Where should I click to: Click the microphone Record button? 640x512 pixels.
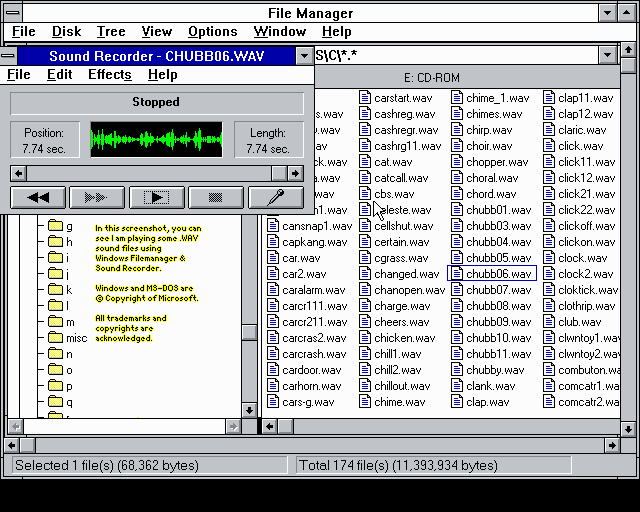click(276, 198)
